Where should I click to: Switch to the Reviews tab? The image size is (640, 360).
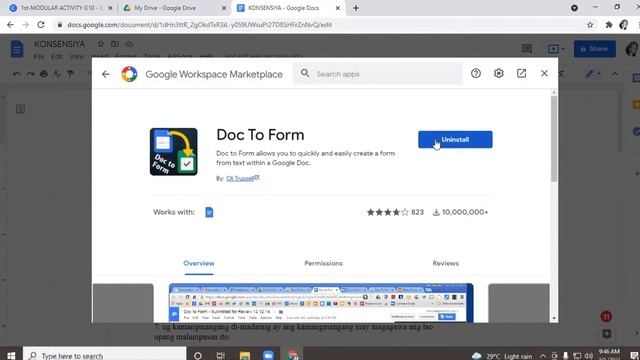click(x=446, y=263)
